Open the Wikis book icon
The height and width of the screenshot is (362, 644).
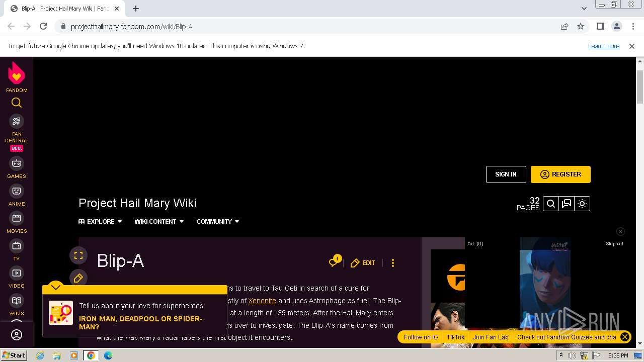17,301
